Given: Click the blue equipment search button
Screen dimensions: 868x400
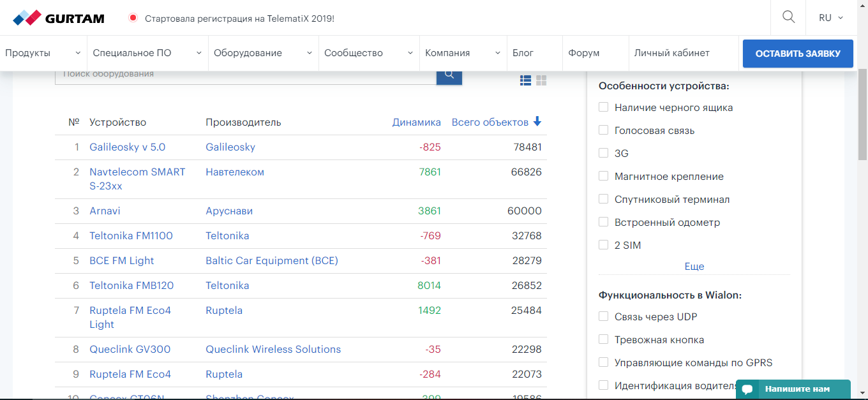Looking at the screenshot, I should (449, 75).
